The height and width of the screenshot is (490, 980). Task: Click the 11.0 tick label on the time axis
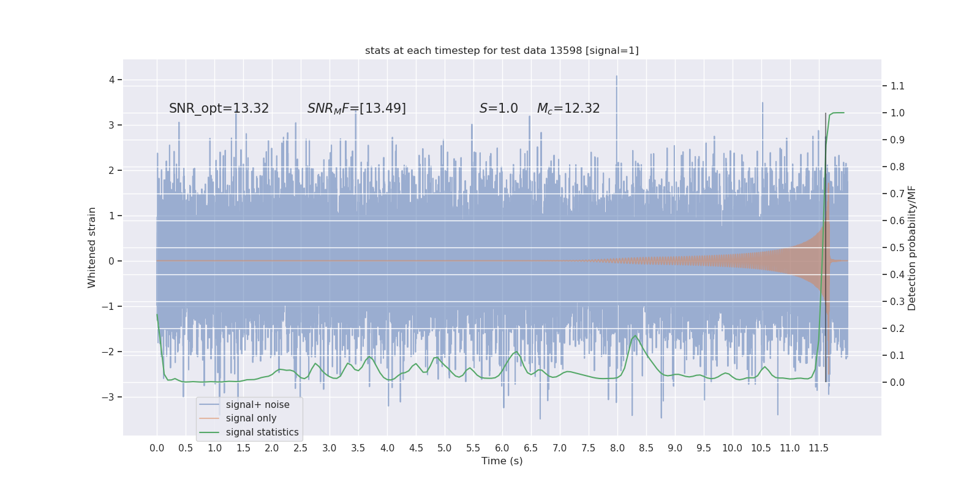[790, 448]
